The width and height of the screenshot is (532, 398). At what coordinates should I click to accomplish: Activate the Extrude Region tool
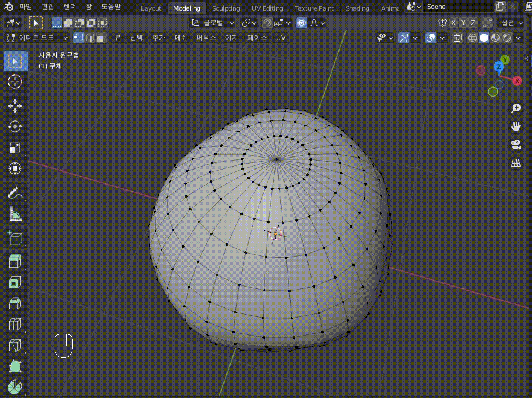15,262
